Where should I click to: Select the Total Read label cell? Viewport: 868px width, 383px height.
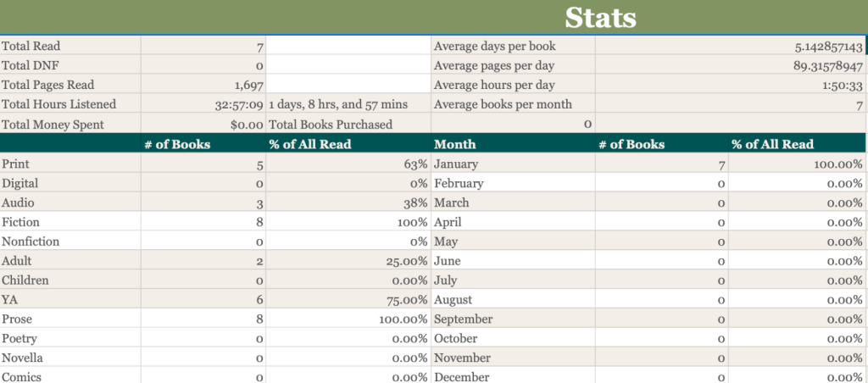click(31, 47)
